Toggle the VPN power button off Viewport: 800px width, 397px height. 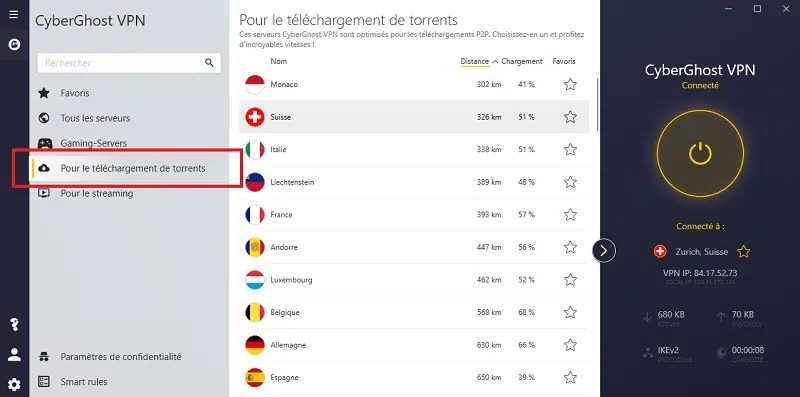tap(700, 153)
